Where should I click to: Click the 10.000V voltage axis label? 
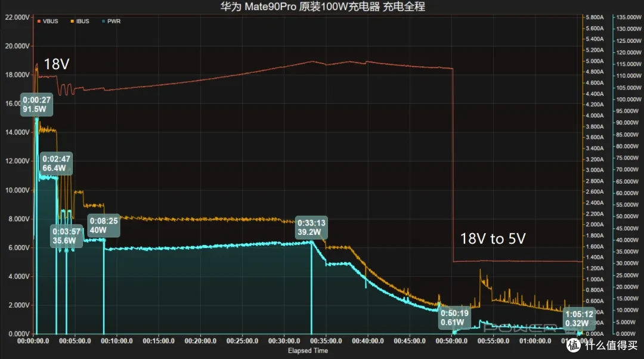click(x=17, y=190)
